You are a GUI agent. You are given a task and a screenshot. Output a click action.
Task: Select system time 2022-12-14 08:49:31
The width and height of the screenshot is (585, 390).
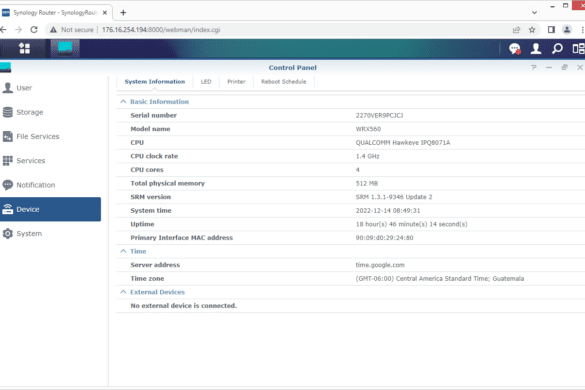point(388,210)
